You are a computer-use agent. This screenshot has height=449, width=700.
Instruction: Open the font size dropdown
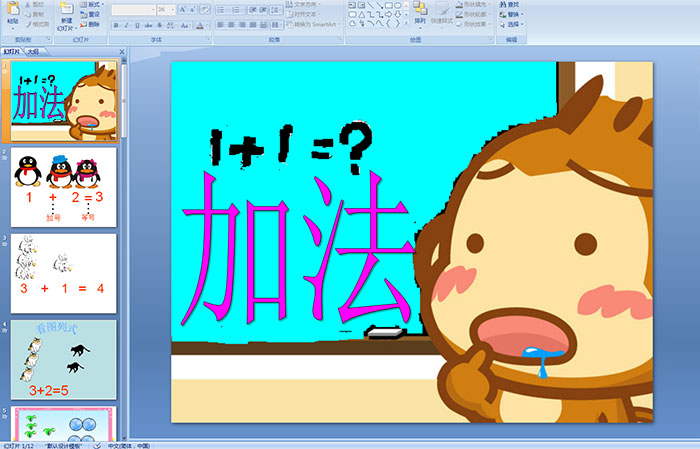pos(173,10)
